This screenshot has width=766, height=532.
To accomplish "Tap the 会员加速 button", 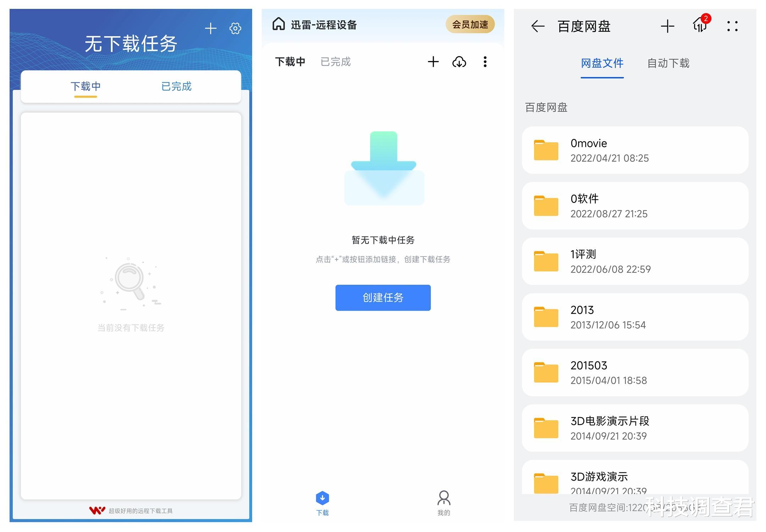I will pos(470,24).
